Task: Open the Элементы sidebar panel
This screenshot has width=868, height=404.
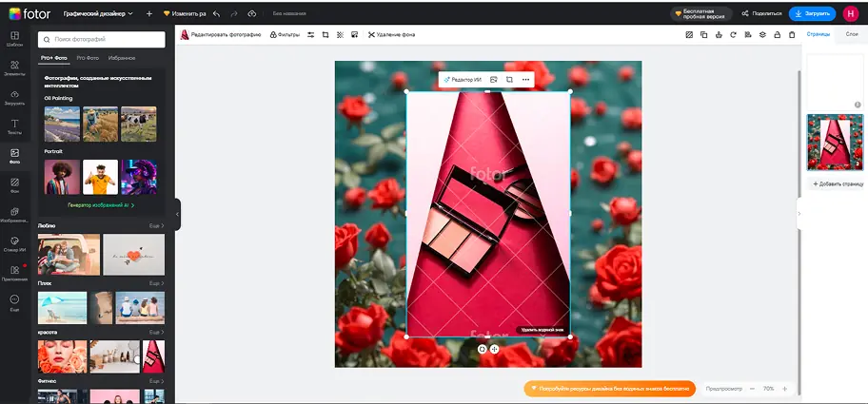Action: point(14,68)
